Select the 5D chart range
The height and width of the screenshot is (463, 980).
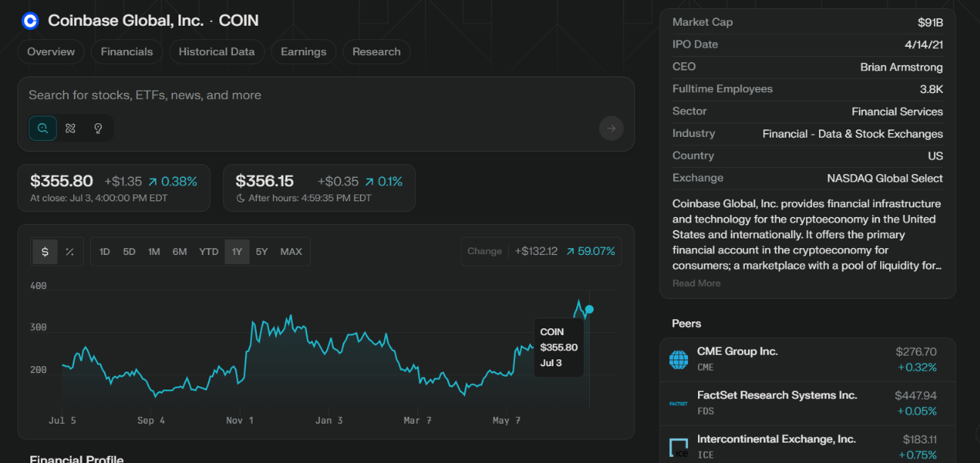click(129, 252)
